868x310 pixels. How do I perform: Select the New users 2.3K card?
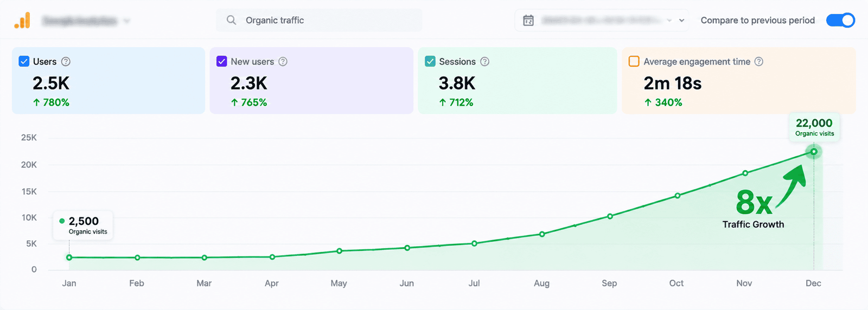(311, 80)
